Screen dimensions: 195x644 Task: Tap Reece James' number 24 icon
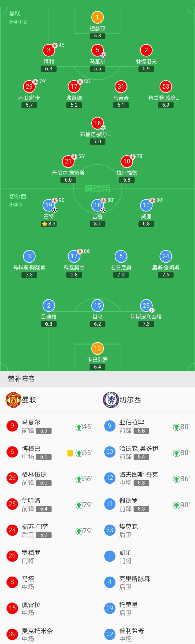point(166,256)
